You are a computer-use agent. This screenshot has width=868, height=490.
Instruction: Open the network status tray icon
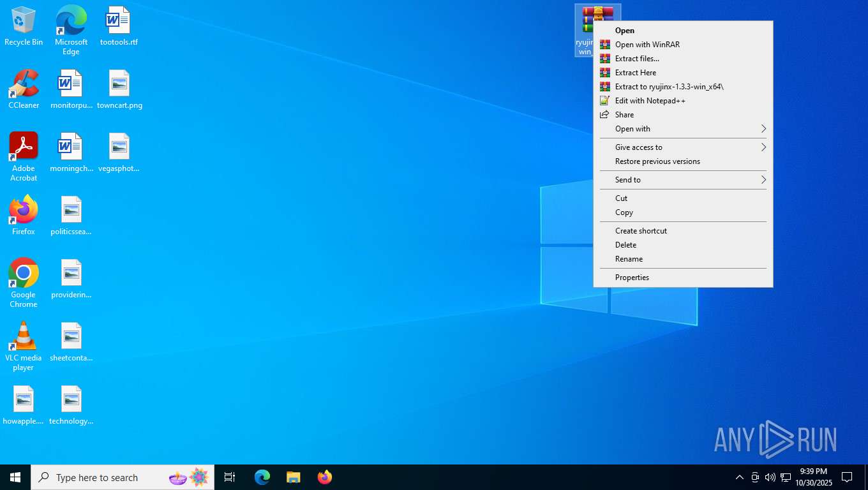coord(786,477)
